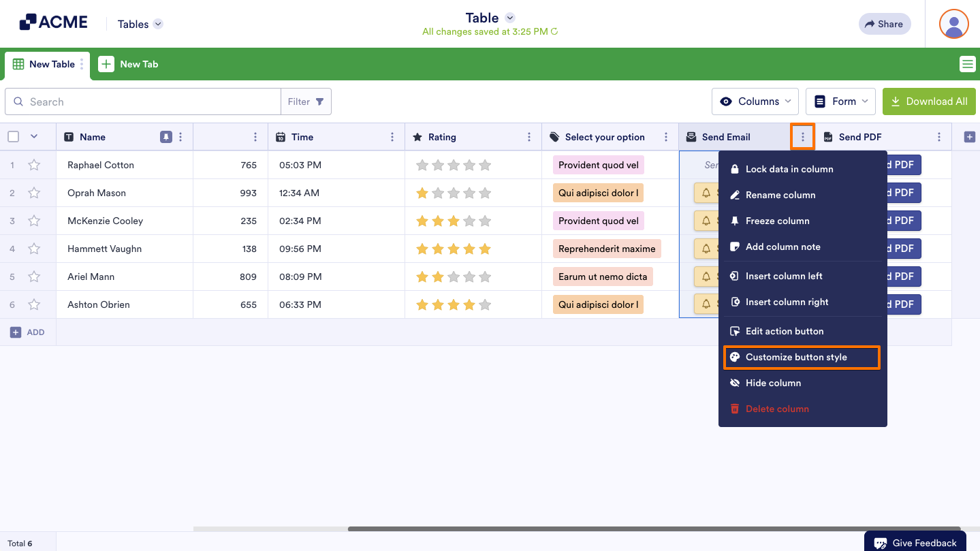This screenshot has height=551, width=980.
Task: Click the 809 number cell
Action: tap(231, 277)
